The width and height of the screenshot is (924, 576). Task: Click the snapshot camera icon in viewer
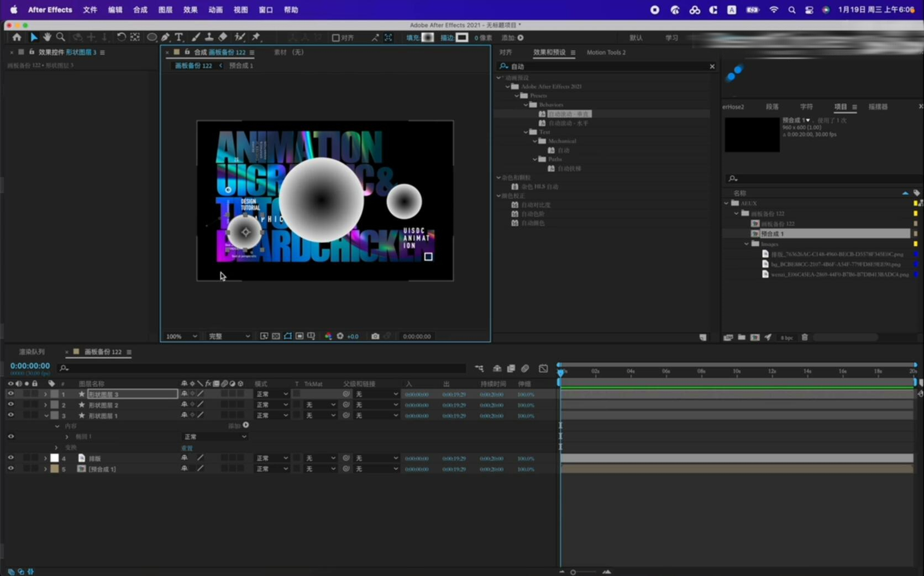pyautogui.click(x=375, y=336)
